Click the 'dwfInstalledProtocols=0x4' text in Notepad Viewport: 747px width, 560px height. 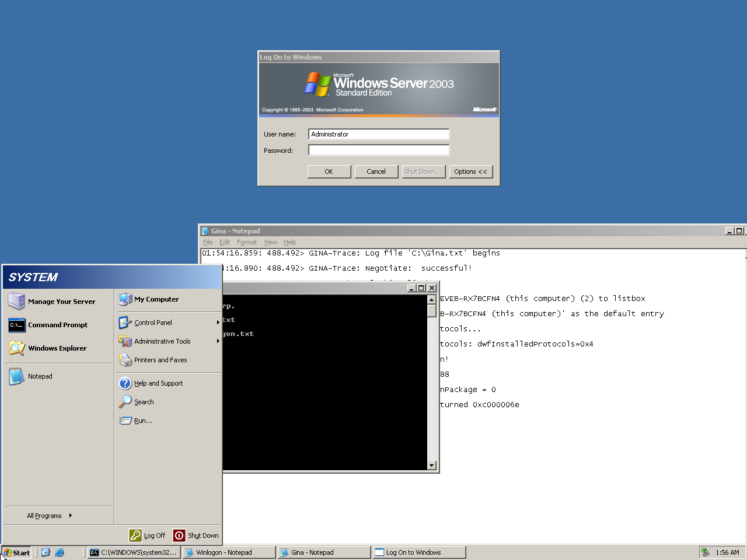point(535,344)
